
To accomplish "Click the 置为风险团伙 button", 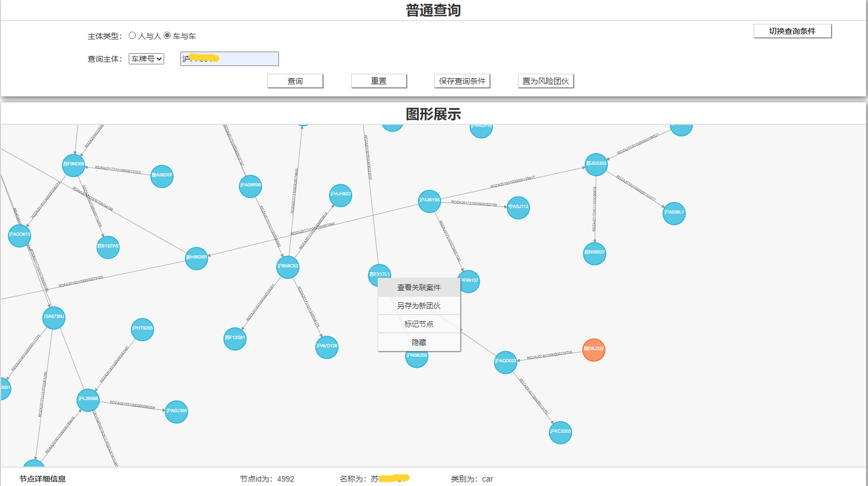I will pos(546,81).
